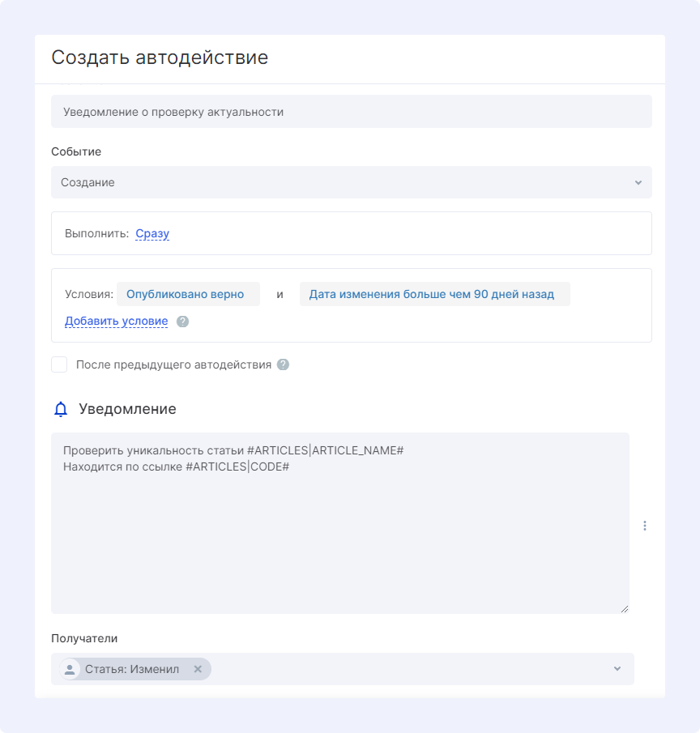Click the bell icon beside Уведомление heading
Image resolution: width=700 pixels, height=733 pixels.
pyautogui.click(x=60, y=410)
